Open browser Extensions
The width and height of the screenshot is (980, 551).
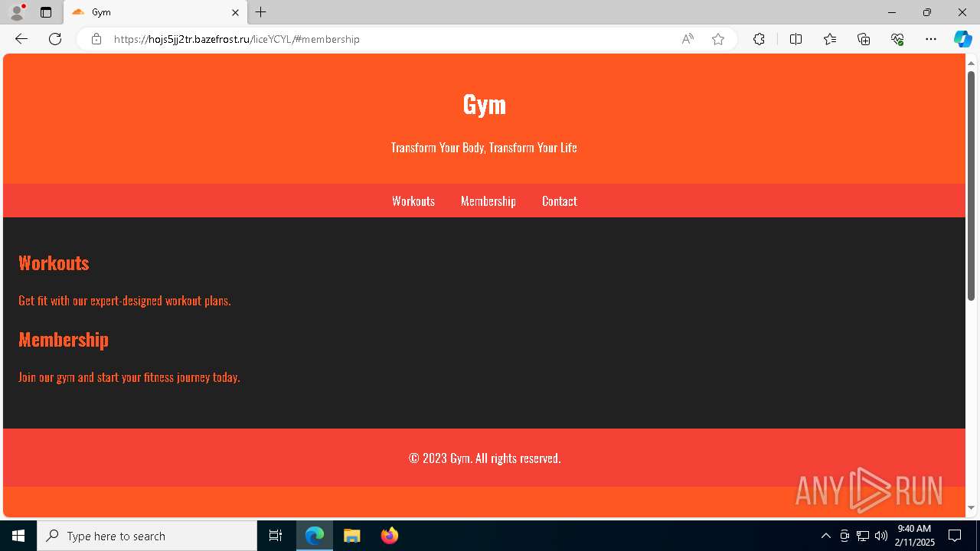point(759,39)
